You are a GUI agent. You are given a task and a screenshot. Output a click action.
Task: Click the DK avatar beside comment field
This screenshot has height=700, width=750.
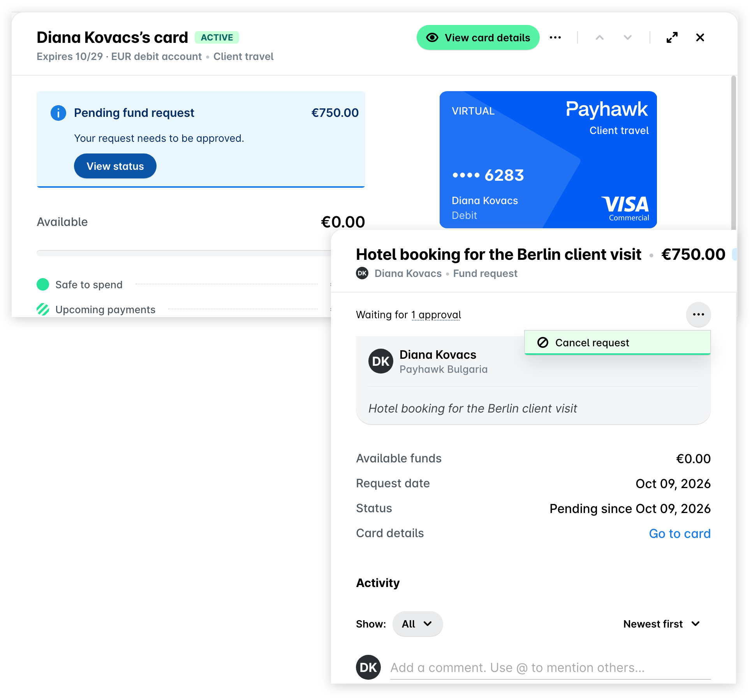point(368,668)
